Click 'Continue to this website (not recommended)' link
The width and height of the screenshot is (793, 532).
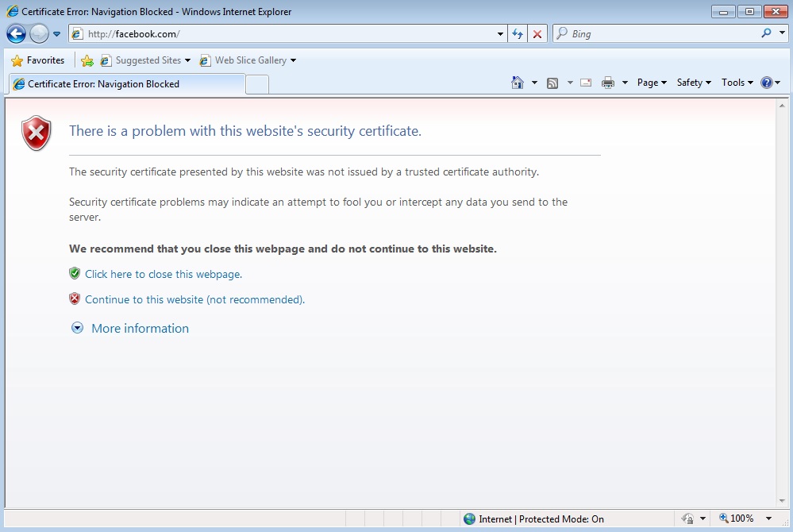(x=194, y=299)
